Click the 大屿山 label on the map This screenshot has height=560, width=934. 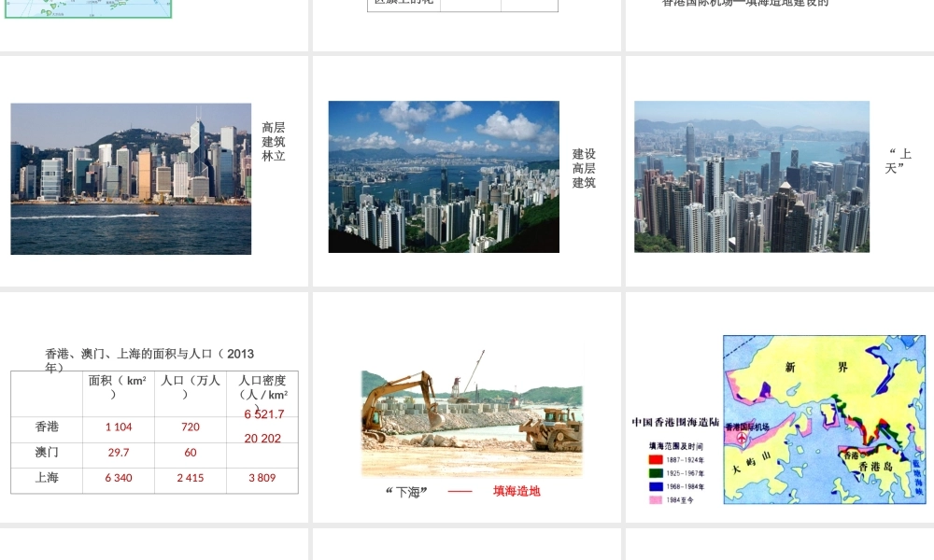(751, 462)
